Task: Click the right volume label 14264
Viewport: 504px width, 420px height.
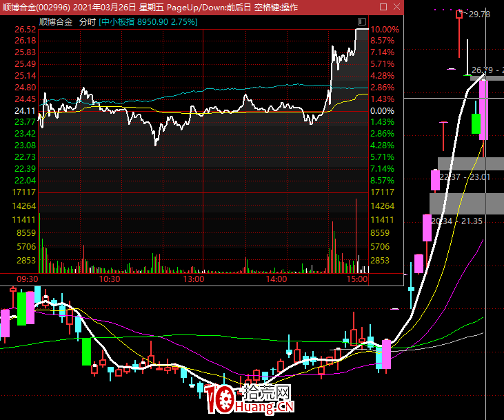Action: [382, 206]
